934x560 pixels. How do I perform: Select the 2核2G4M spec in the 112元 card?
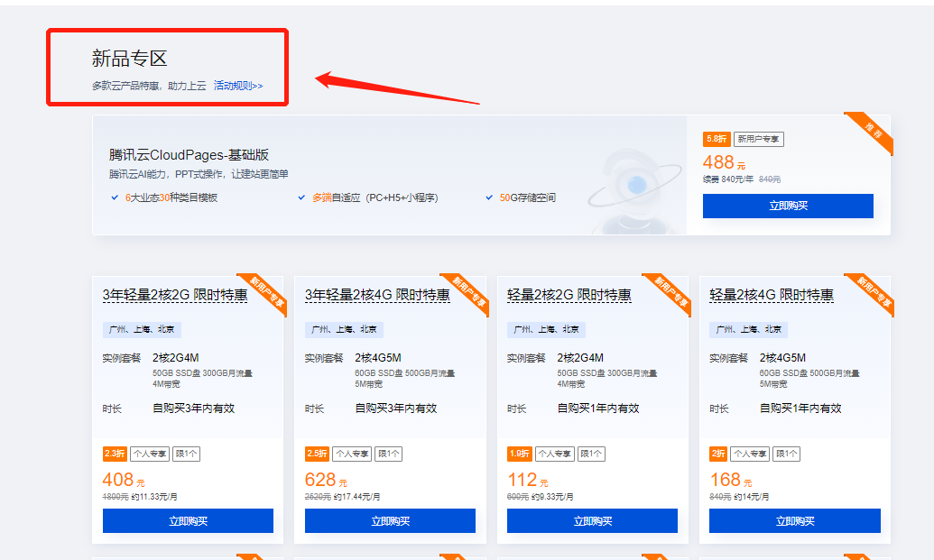(580, 358)
